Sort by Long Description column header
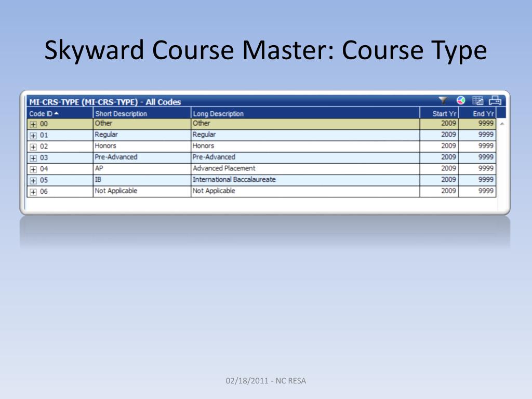 pos(305,113)
